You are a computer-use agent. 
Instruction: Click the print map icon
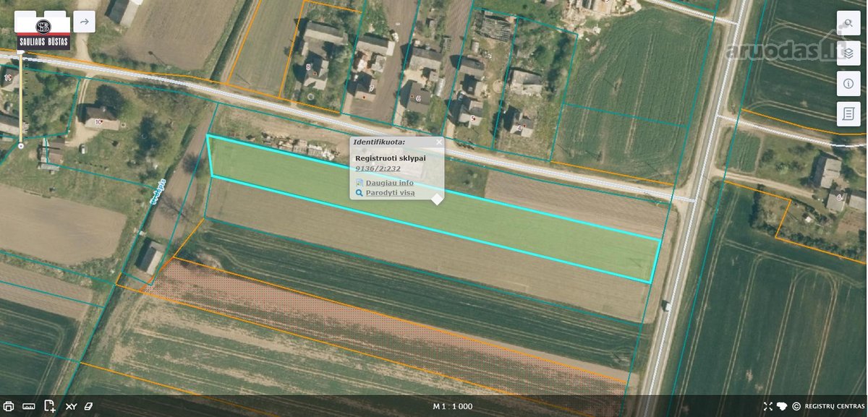coord(9,406)
